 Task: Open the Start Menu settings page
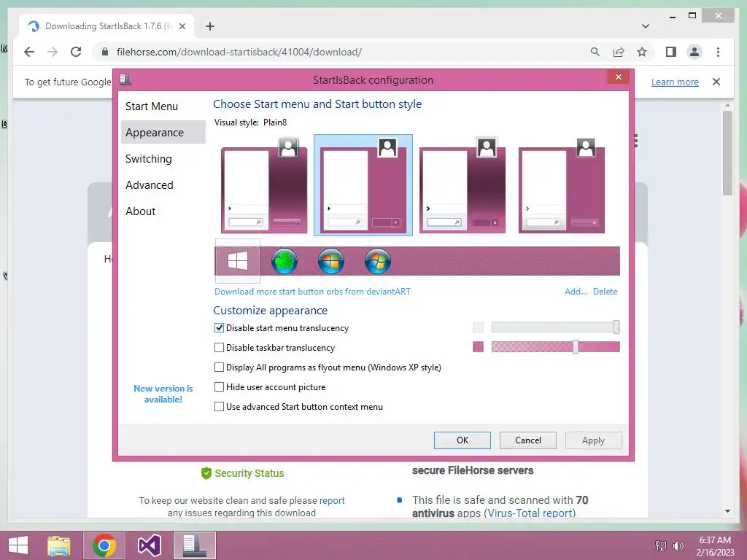pyautogui.click(x=152, y=106)
